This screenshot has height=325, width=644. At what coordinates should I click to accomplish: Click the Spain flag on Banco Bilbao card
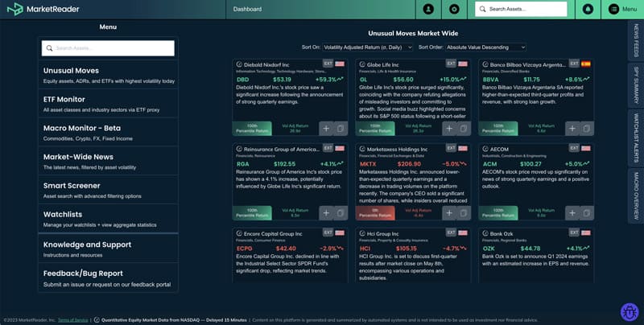coord(586,64)
